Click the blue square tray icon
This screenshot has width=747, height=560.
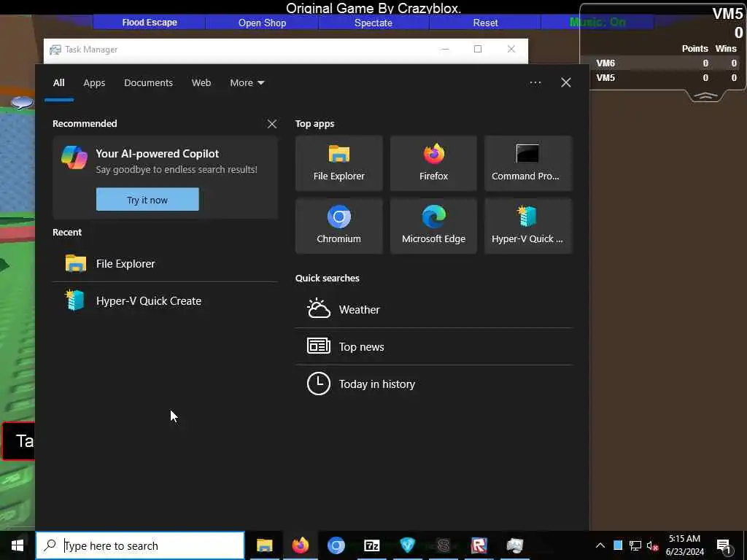tap(617, 545)
